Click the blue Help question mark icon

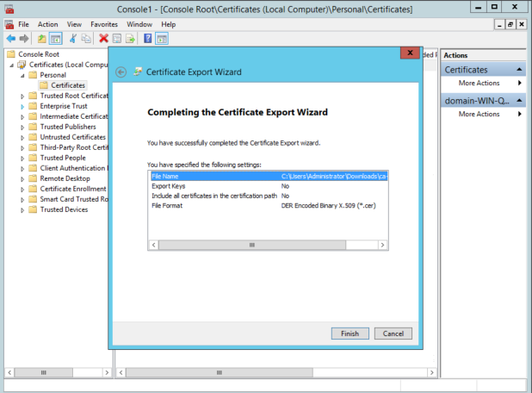tap(148, 39)
